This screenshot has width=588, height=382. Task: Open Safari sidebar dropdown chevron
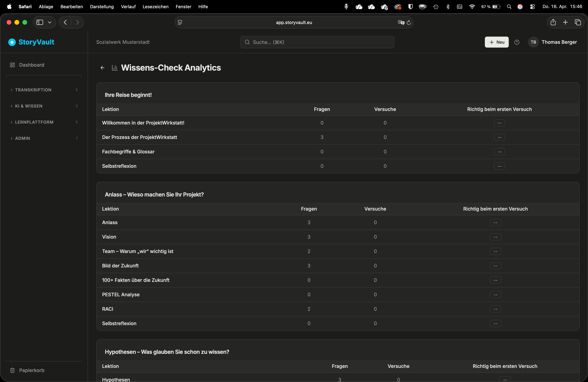[50, 23]
